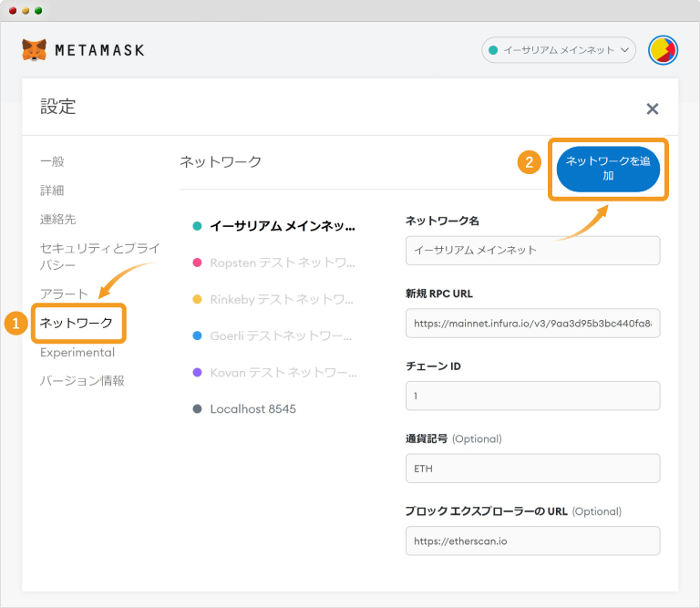
Task: Click the yellow dot beside Rinkeby
Action: tap(197, 299)
